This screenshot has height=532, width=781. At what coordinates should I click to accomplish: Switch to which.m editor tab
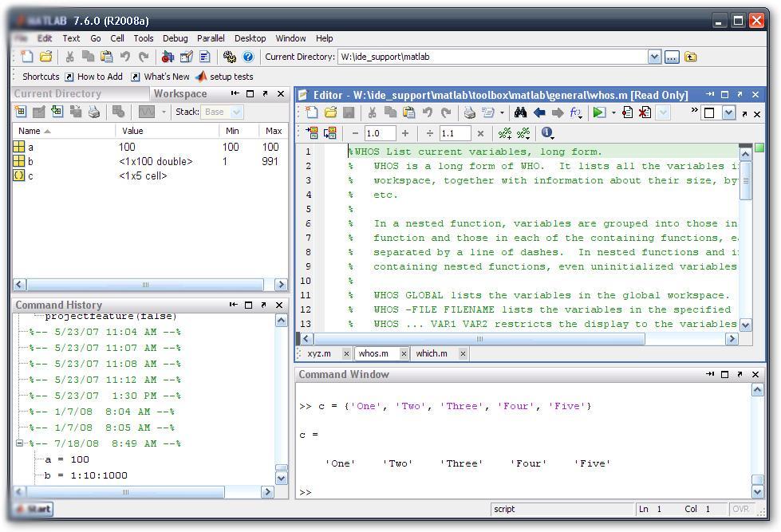click(x=432, y=353)
